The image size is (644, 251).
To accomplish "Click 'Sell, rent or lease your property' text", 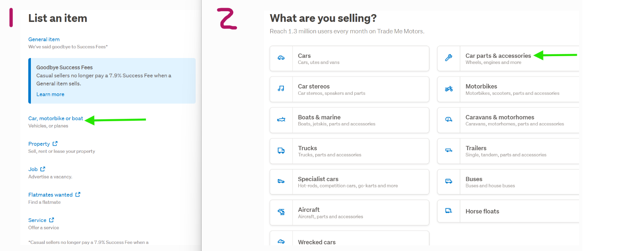I will pyautogui.click(x=62, y=151).
